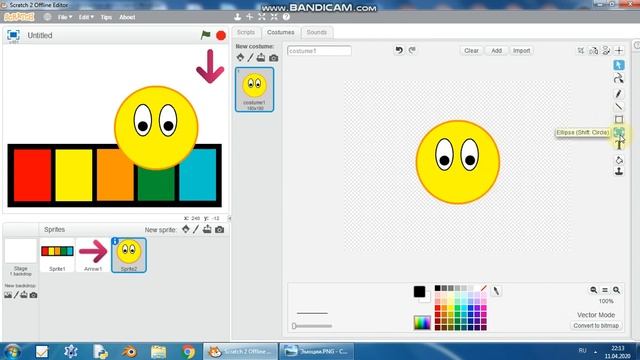Image resolution: width=640 pixels, height=360 pixels.
Task: Toggle full screen stage mode
Action: click(13, 35)
